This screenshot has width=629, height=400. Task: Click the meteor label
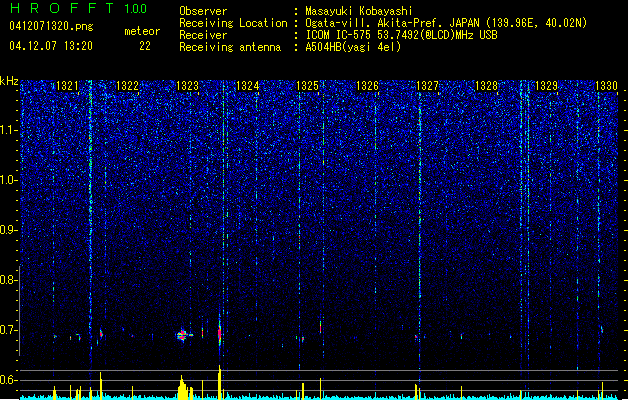coord(142,31)
